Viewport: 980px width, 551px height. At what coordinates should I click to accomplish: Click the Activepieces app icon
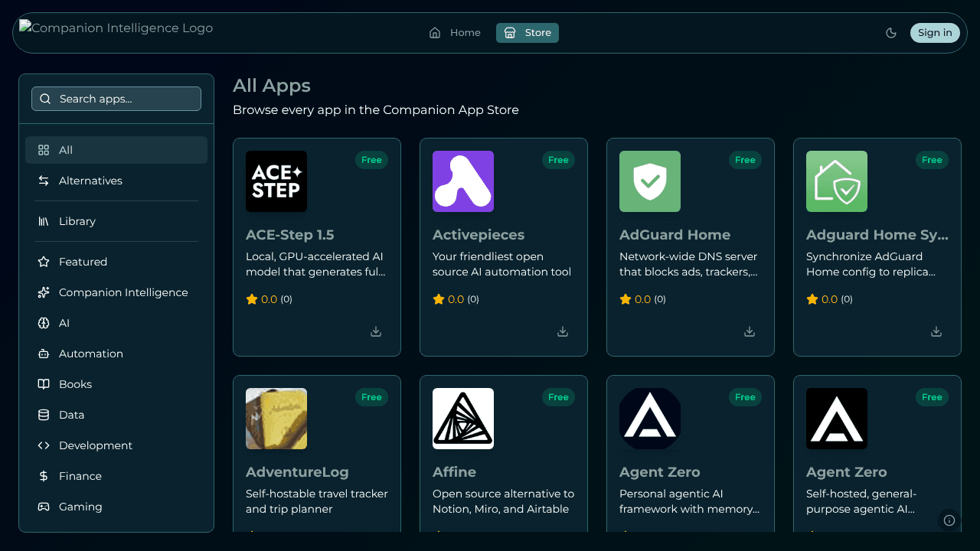point(463,181)
